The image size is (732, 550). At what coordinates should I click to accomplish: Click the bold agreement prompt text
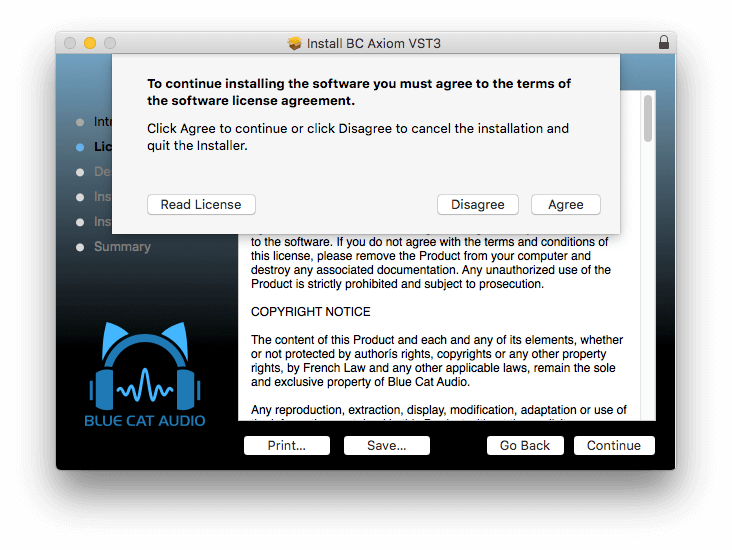pyautogui.click(x=359, y=92)
